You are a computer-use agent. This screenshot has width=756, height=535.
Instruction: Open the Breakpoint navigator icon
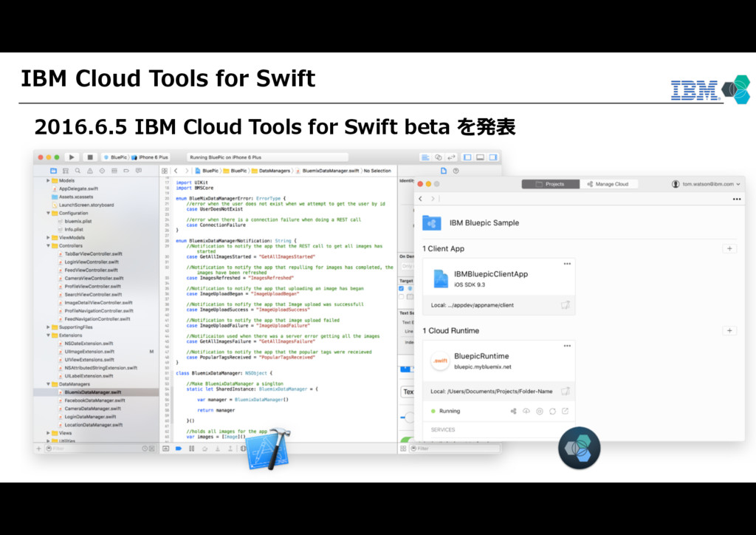click(x=126, y=171)
